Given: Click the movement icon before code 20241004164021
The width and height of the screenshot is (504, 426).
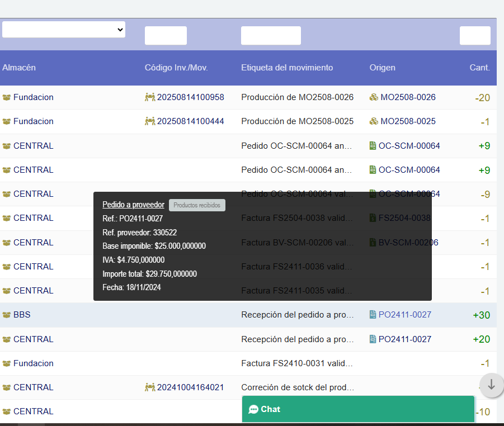Looking at the screenshot, I should click(151, 387).
